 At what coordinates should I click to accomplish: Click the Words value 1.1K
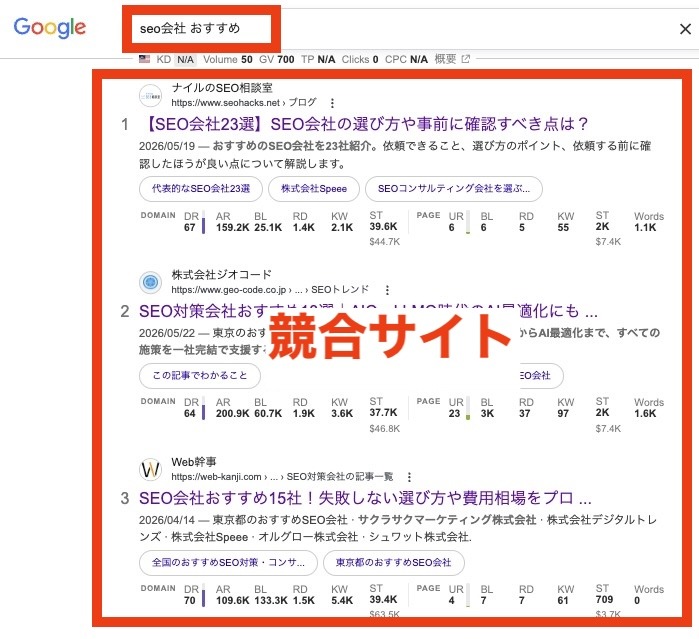[x=645, y=227]
